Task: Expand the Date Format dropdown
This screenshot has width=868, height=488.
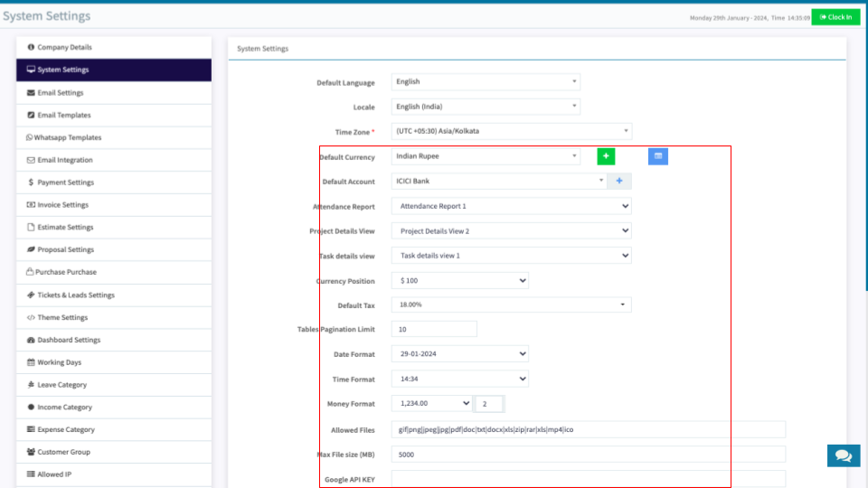Action: 459,353
